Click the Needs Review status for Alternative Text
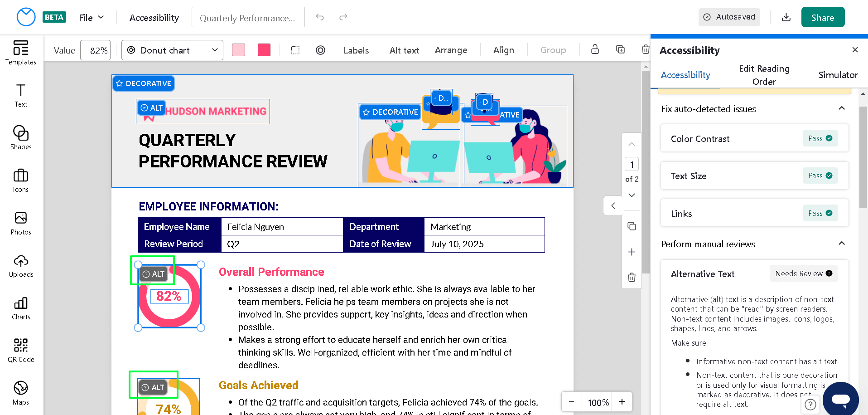The width and height of the screenshot is (868, 415). coord(803,273)
